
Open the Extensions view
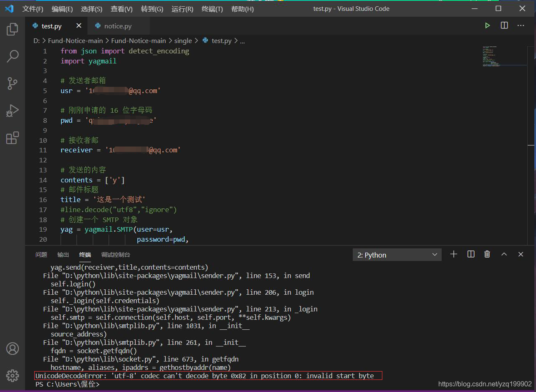(x=13, y=138)
